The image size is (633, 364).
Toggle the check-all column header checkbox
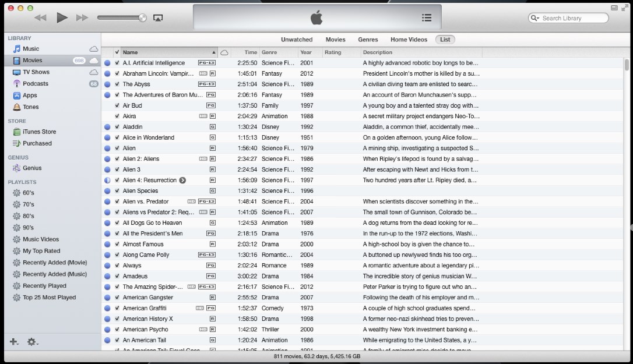click(x=117, y=52)
